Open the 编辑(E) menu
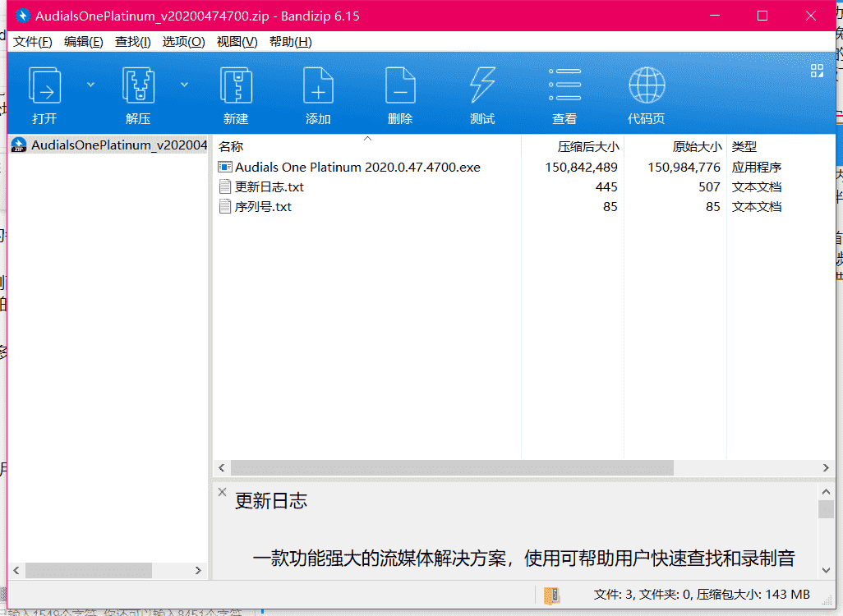The width and height of the screenshot is (843, 616). point(83,42)
